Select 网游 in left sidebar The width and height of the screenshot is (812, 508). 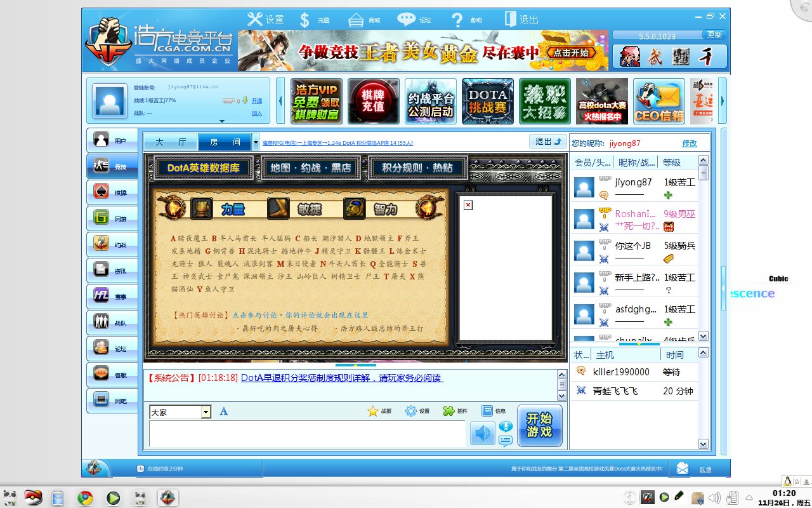[x=112, y=218]
